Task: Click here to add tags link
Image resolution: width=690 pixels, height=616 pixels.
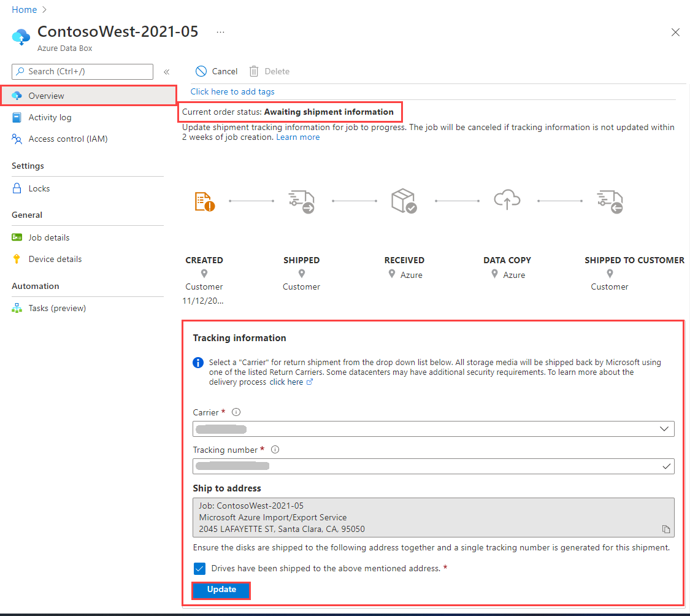Action: (x=232, y=91)
